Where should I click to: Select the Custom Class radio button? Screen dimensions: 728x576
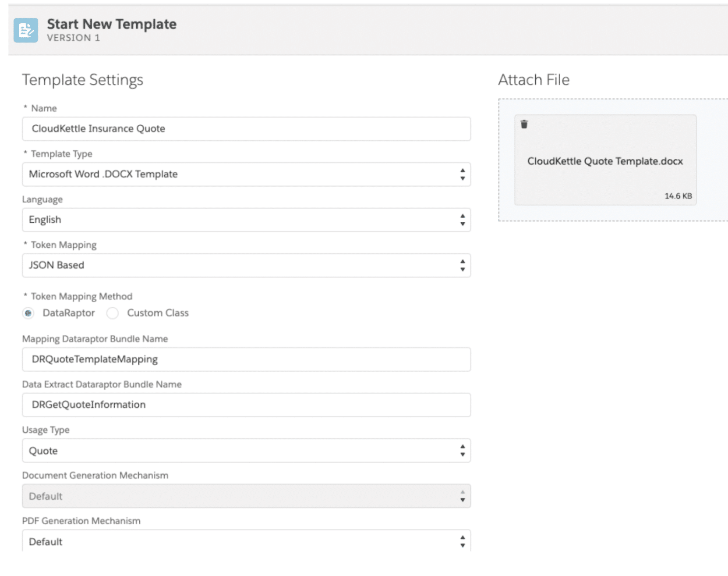113,313
